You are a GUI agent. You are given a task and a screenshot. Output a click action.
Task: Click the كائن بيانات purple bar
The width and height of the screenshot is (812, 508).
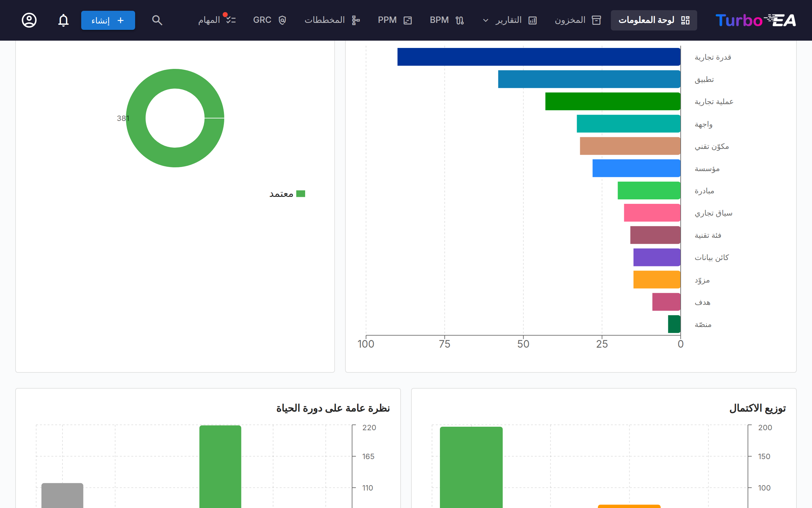click(657, 257)
